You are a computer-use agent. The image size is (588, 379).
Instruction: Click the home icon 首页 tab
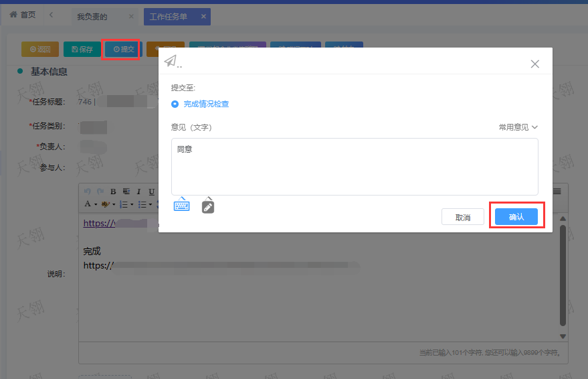pos(23,15)
